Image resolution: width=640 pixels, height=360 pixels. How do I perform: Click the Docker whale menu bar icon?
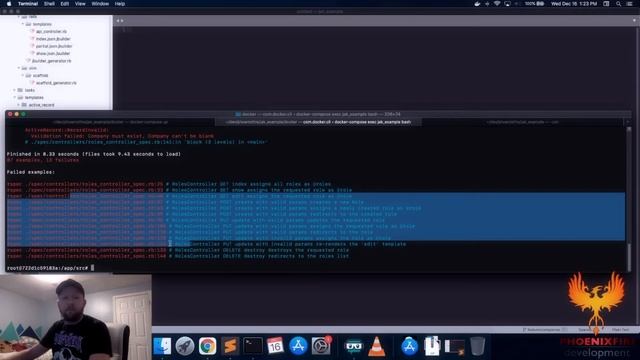click(x=477, y=4)
